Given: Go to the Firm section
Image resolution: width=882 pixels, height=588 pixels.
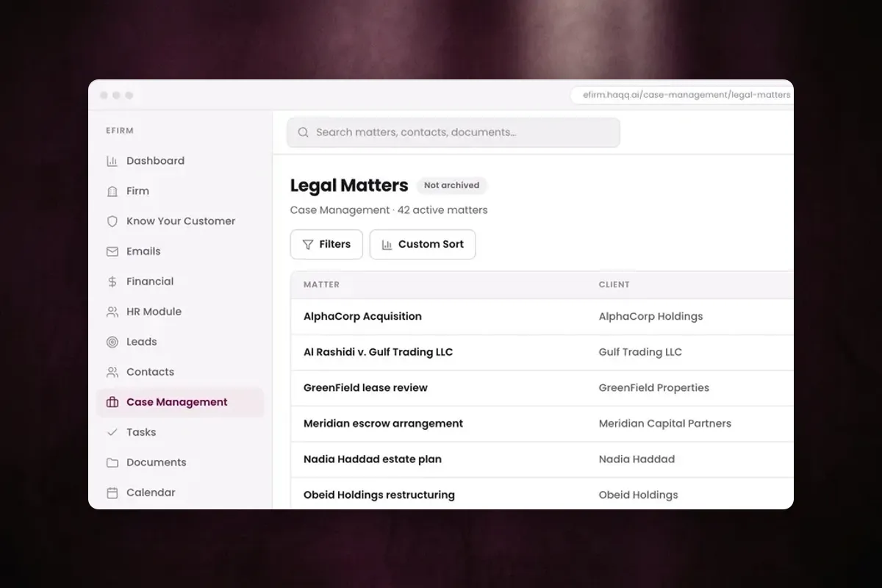Looking at the screenshot, I should pyautogui.click(x=180, y=191).
